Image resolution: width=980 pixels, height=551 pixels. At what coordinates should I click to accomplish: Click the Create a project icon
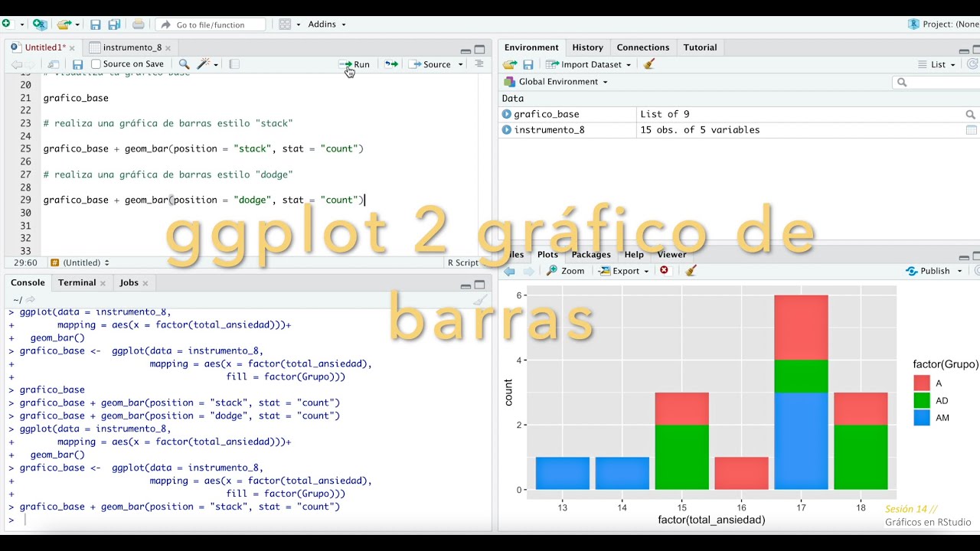pyautogui.click(x=40, y=24)
